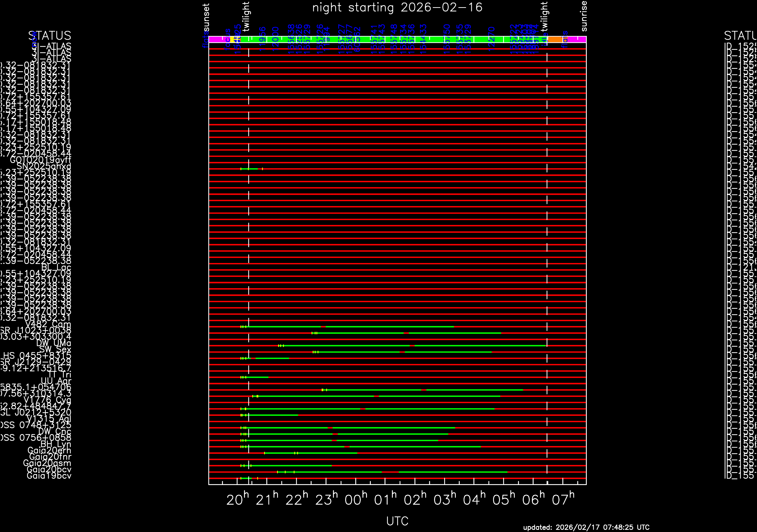This screenshot has width=757, height=532.
Task: Click the STATUS heading on the left
Action: 49,36
